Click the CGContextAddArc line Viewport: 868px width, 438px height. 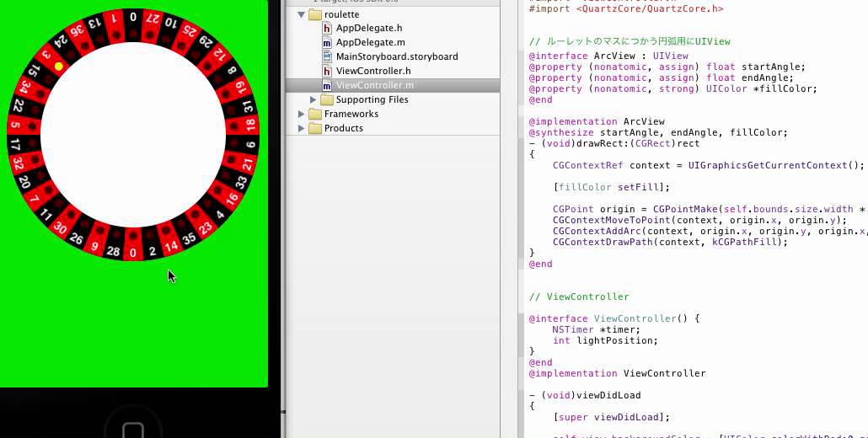710,231
